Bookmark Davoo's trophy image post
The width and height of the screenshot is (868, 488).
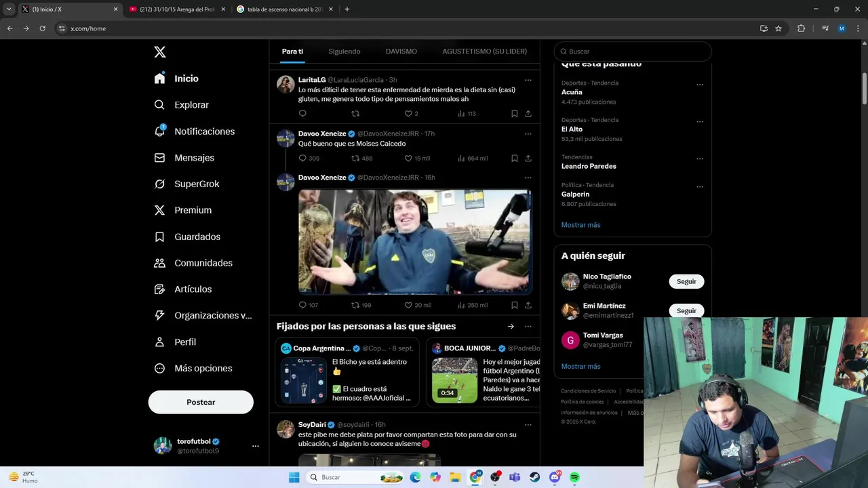pos(515,305)
